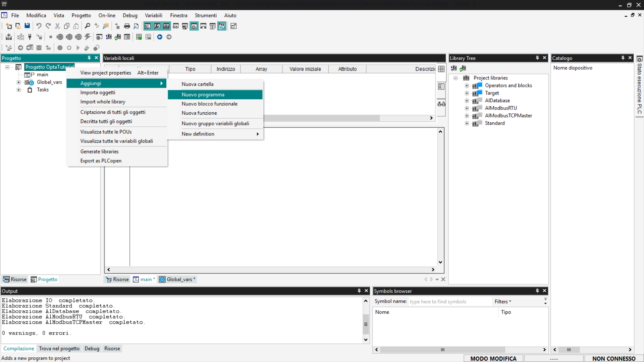Toggle the pin on Output panel
This screenshot has height=362, width=644.
pyautogui.click(x=359, y=291)
